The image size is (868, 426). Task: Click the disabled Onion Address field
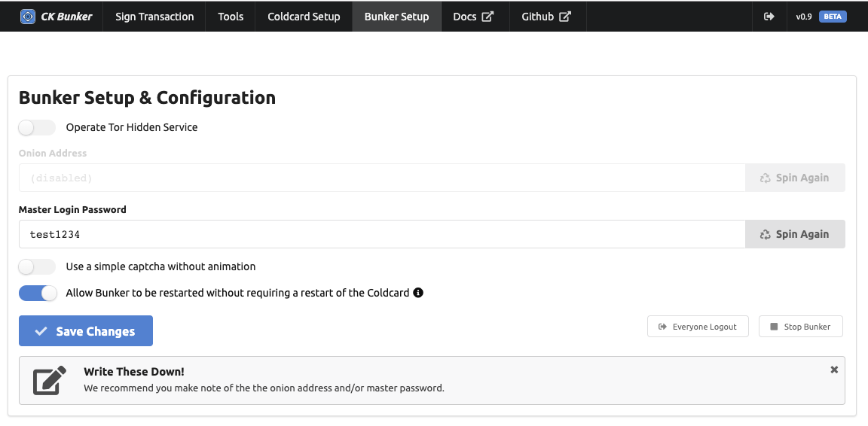[x=382, y=178]
